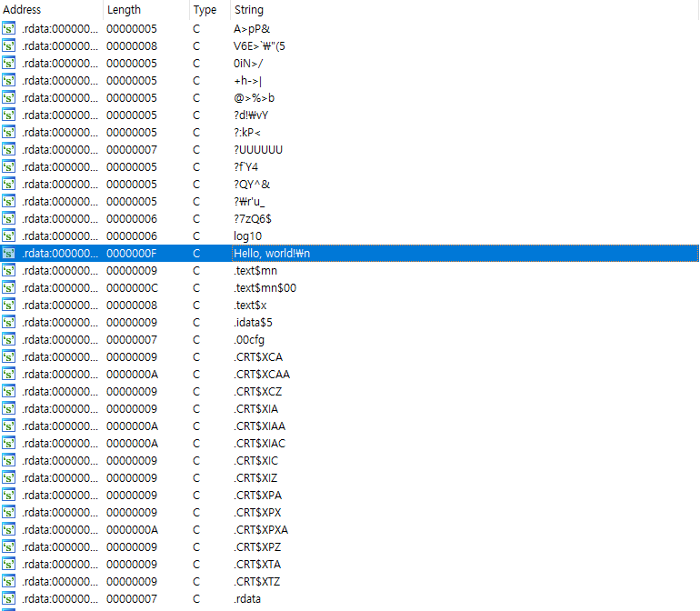Click the string icon beside @>%>b

click(8, 98)
